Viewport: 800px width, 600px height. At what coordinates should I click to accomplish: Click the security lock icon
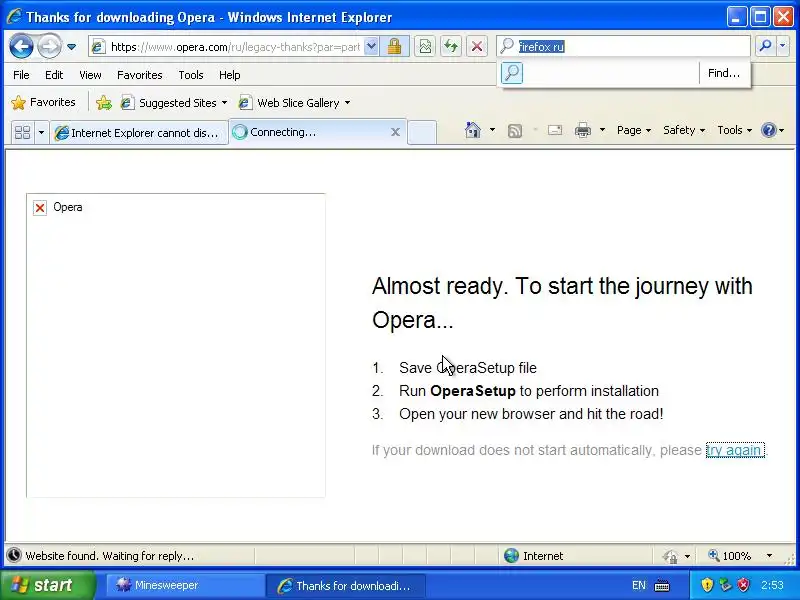point(394,47)
